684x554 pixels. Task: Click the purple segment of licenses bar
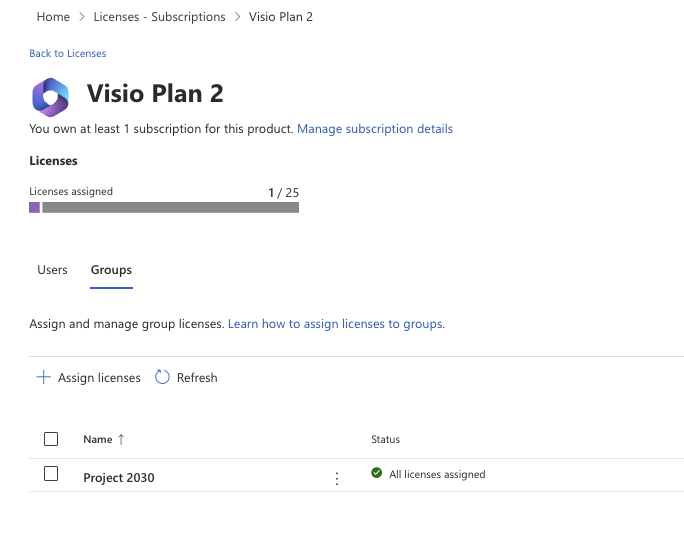click(x=34, y=207)
